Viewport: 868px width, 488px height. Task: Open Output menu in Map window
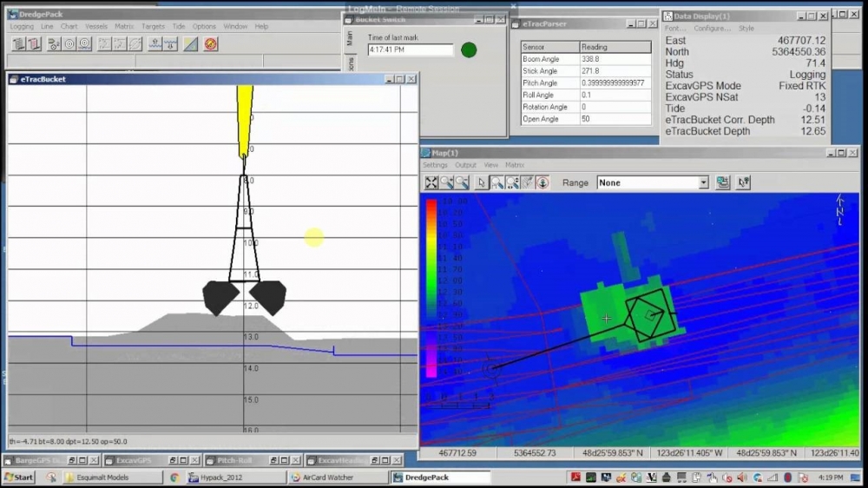click(465, 165)
